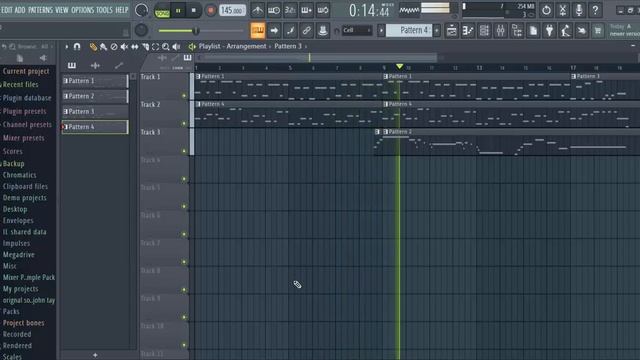The height and width of the screenshot is (360, 640).
Task: Add new pattern with plus button
Action: (95, 355)
